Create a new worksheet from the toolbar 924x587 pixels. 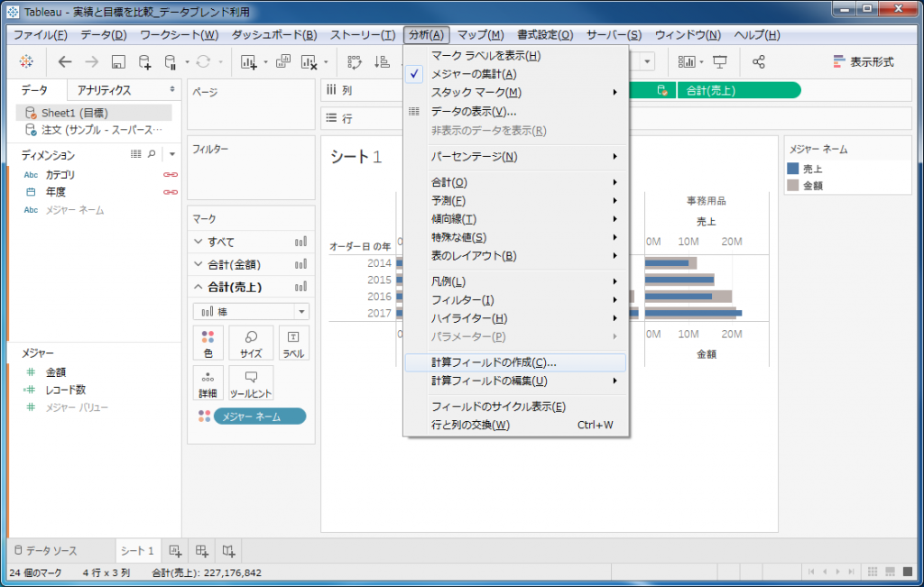[249, 62]
